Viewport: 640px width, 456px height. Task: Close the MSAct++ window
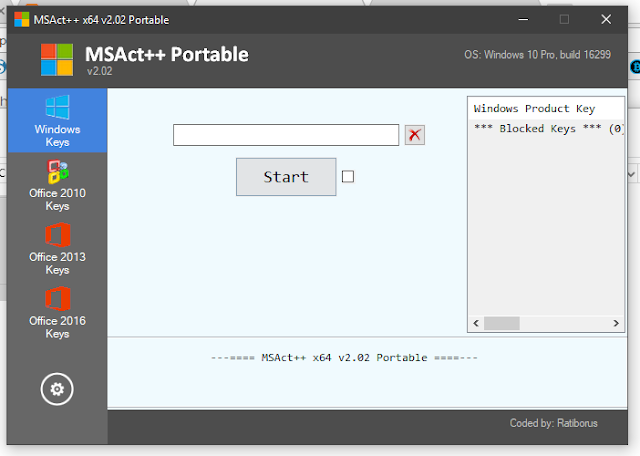point(606,19)
